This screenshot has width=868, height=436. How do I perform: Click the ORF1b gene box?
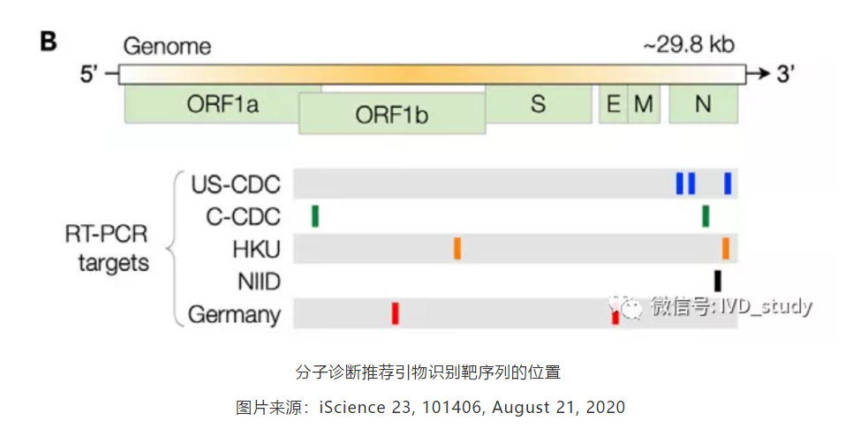392,114
